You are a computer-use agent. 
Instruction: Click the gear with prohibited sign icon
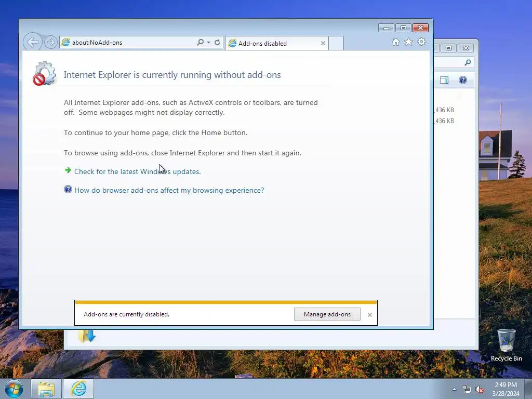pyautogui.click(x=44, y=73)
